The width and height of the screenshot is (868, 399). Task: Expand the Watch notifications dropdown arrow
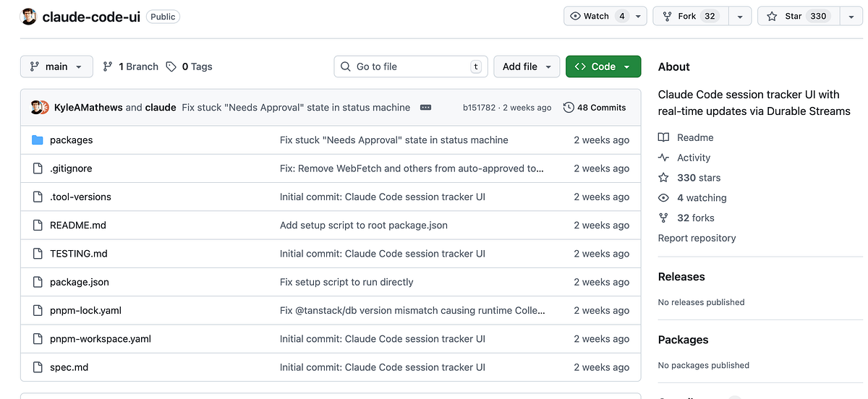pyautogui.click(x=639, y=16)
